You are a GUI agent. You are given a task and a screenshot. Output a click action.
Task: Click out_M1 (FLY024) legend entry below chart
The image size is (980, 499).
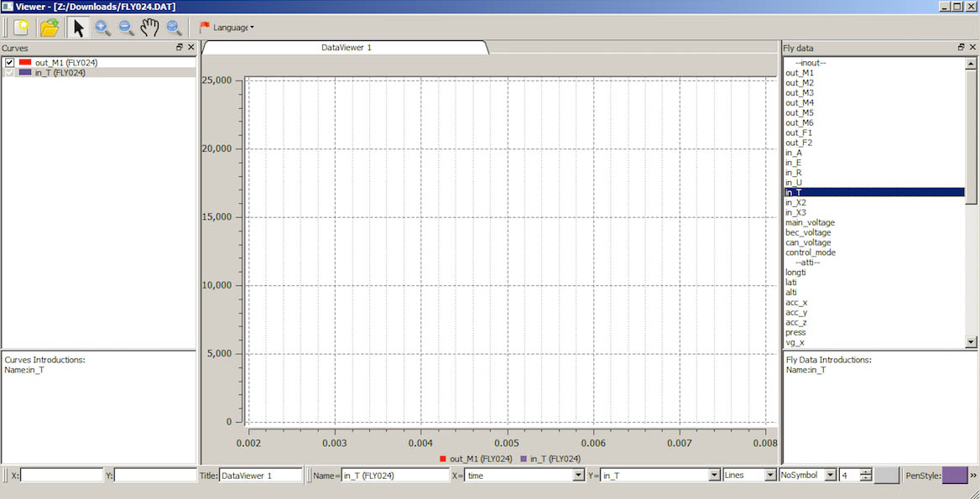(x=477, y=459)
